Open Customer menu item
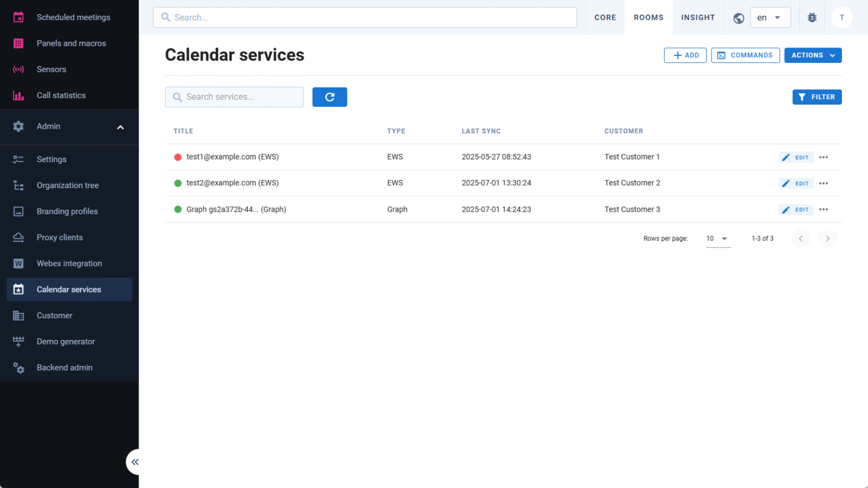This screenshot has width=868, height=488. 69,315
